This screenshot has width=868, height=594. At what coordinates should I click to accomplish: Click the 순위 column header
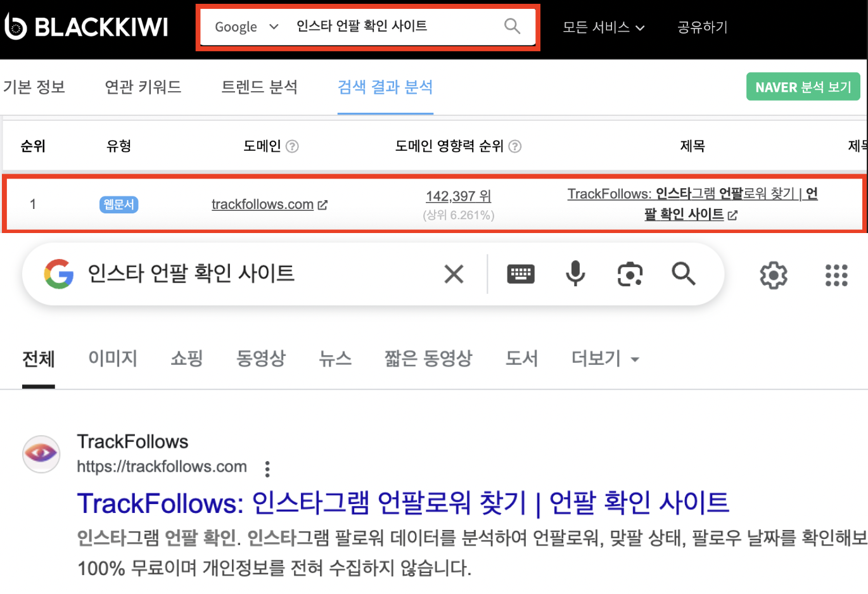[x=33, y=146]
